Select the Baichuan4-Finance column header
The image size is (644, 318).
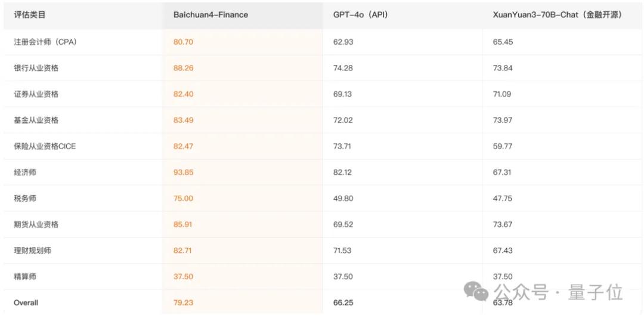[210, 15]
